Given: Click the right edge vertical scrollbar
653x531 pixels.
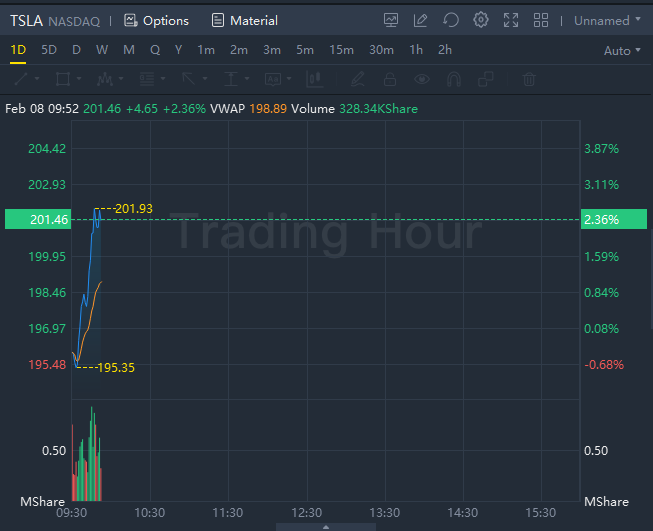Looking at the screenshot, I should (x=651, y=279).
